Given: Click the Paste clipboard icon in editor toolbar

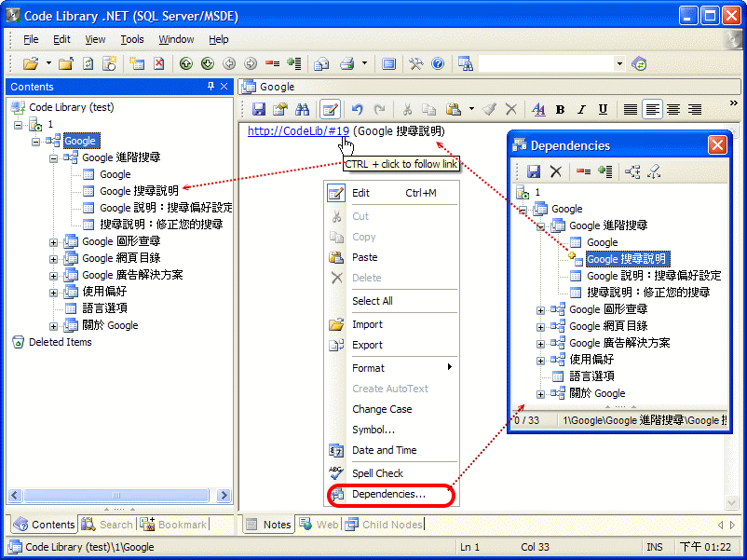Looking at the screenshot, I should click(453, 110).
